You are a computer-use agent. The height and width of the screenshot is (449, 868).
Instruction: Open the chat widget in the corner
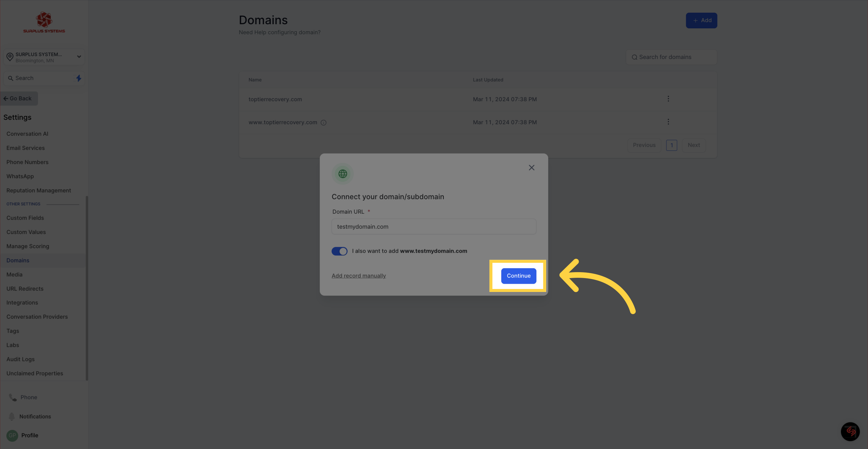click(x=850, y=432)
